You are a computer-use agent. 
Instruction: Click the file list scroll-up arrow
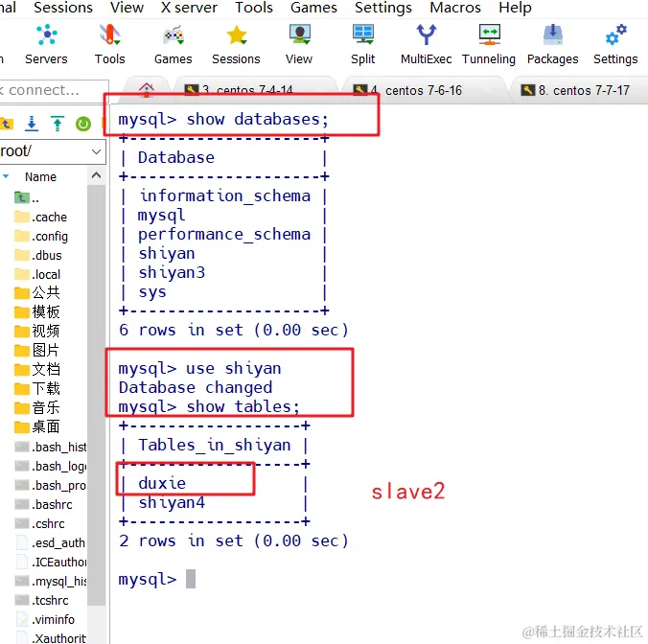(x=96, y=175)
